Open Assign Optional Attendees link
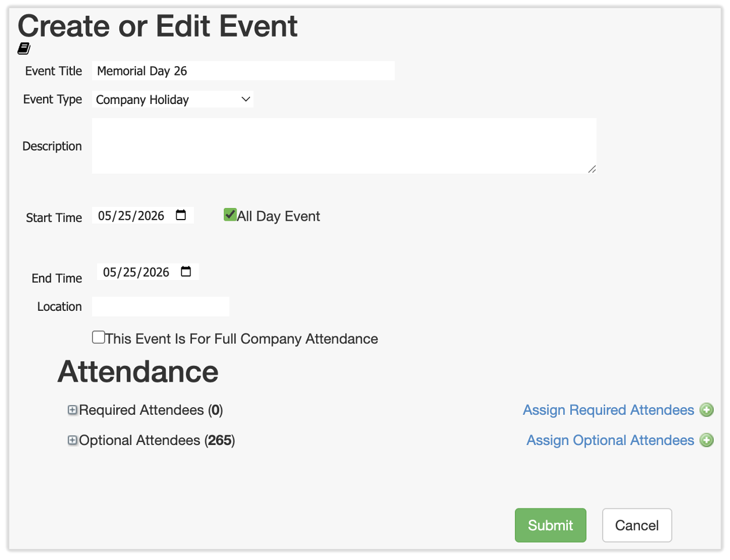Image resolution: width=730 pixels, height=560 pixels. pos(610,440)
